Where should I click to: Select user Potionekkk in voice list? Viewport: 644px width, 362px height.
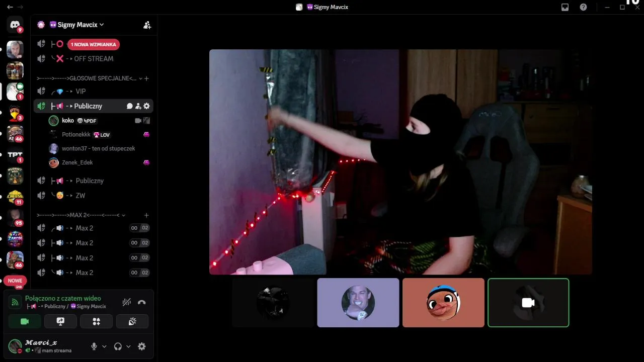(99, 135)
